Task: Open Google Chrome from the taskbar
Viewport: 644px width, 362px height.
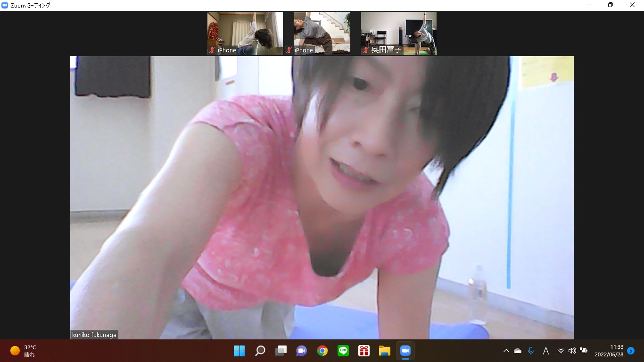Action: pos(322,351)
